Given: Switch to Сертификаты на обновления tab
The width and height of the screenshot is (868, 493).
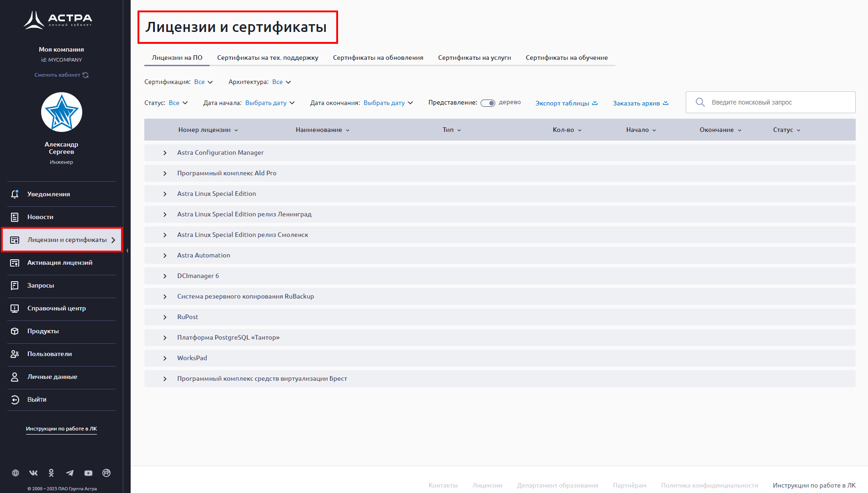Looking at the screenshot, I should point(378,58).
